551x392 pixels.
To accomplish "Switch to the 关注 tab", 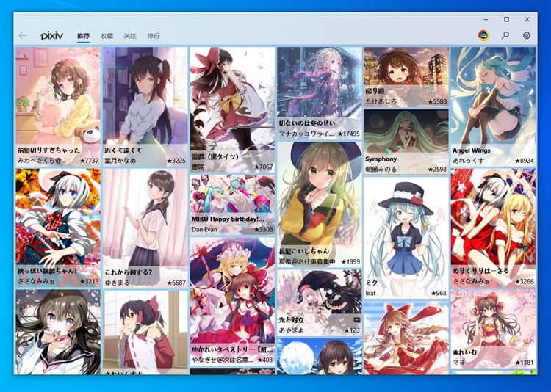I will tap(130, 36).
